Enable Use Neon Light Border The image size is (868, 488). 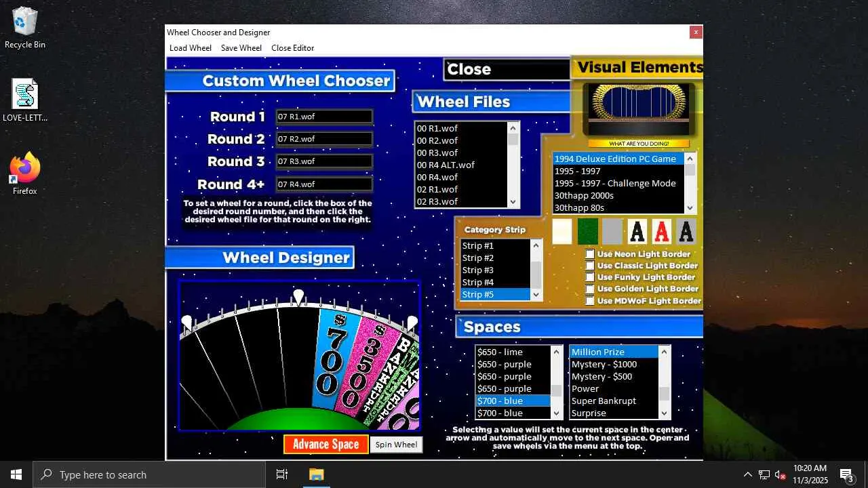point(590,254)
